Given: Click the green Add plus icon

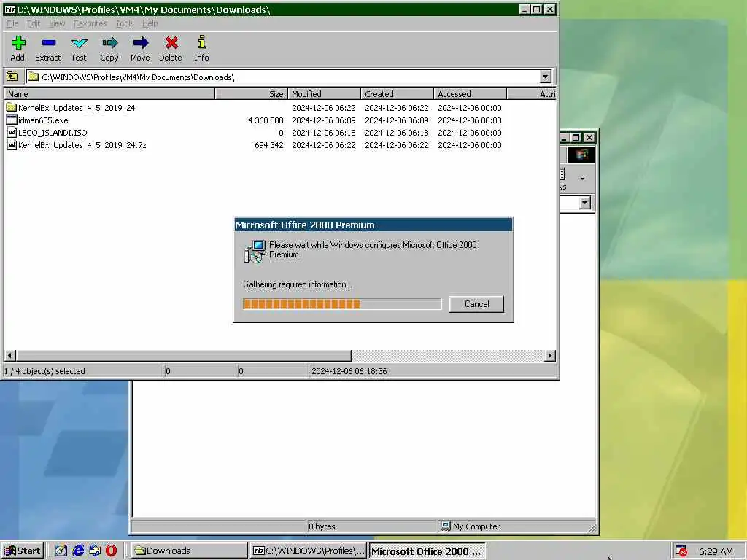Looking at the screenshot, I should pos(18,43).
